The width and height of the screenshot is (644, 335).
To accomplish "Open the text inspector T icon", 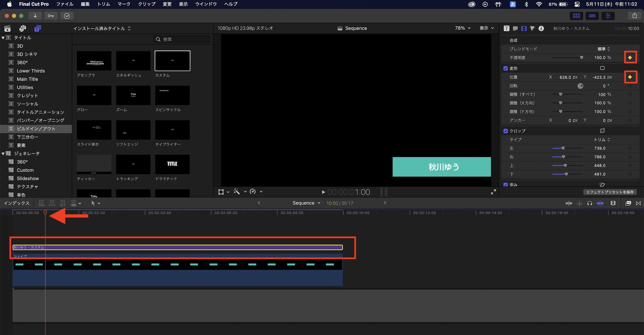I will coord(507,28).
